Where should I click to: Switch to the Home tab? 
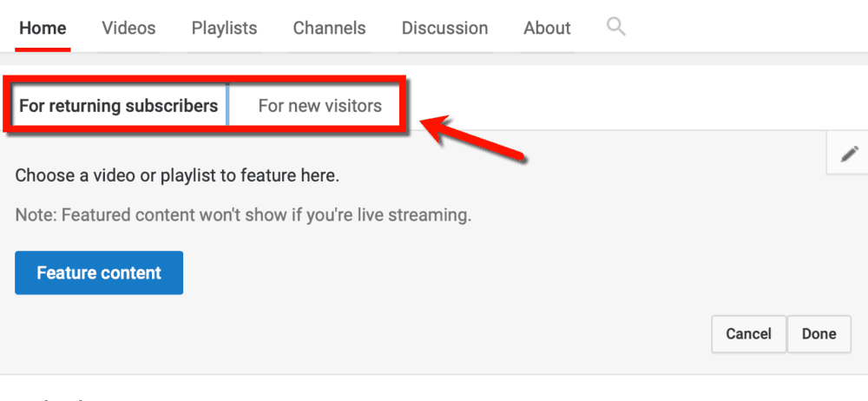pyautogui.click(x=43, y=28)
